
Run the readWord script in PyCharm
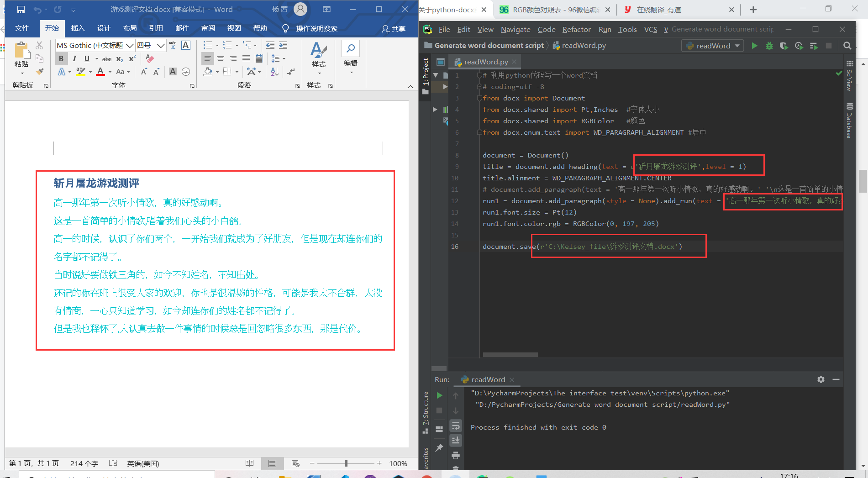[754, 46]
